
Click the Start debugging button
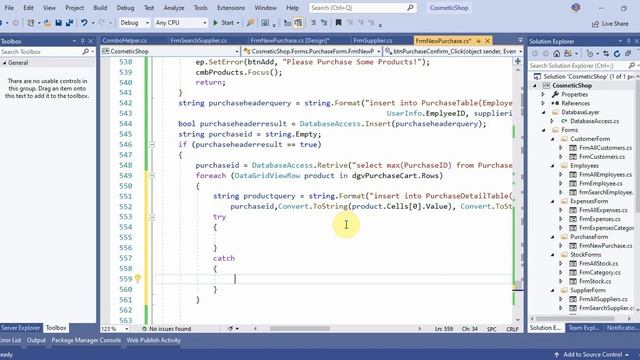224,23
